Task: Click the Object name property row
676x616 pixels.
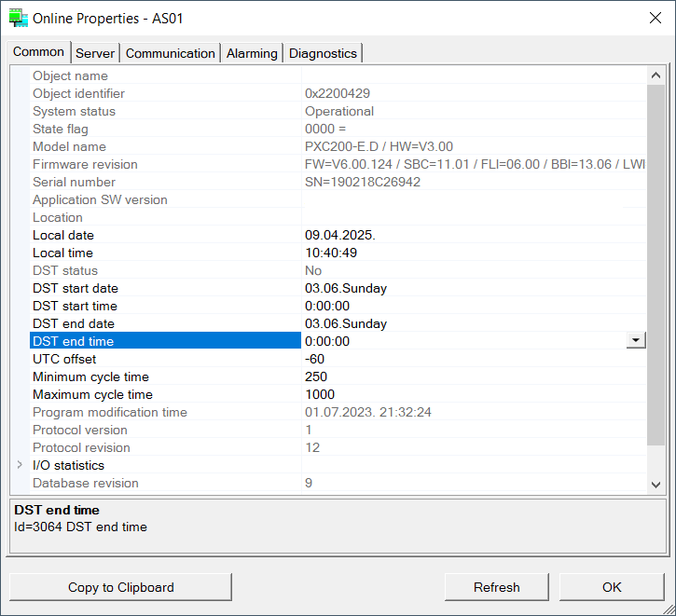Action: (338, 75)
